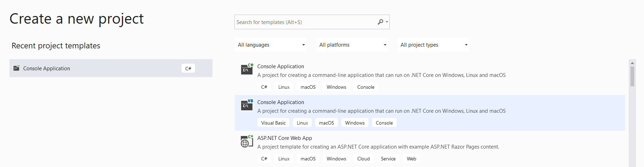This screenshot has height=167, width=644.
Task: Click the template list scrollbar thumb
Action: click(x=632, y=76)
